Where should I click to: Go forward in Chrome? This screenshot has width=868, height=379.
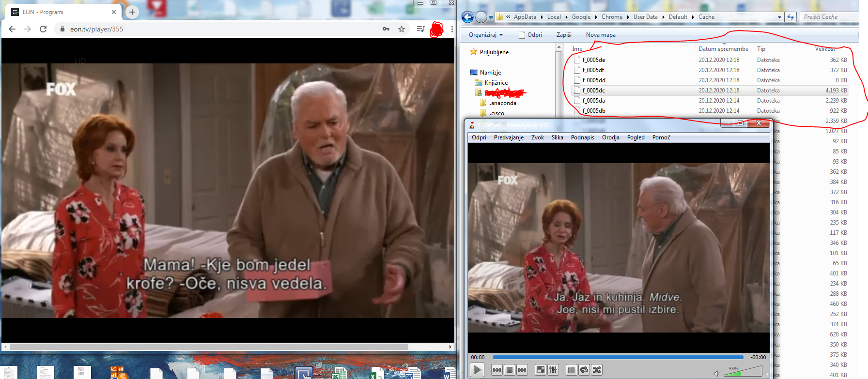point(28,29)
